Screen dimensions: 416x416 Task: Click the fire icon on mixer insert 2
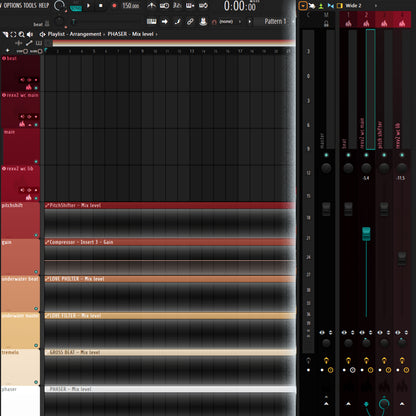point(366,23)
